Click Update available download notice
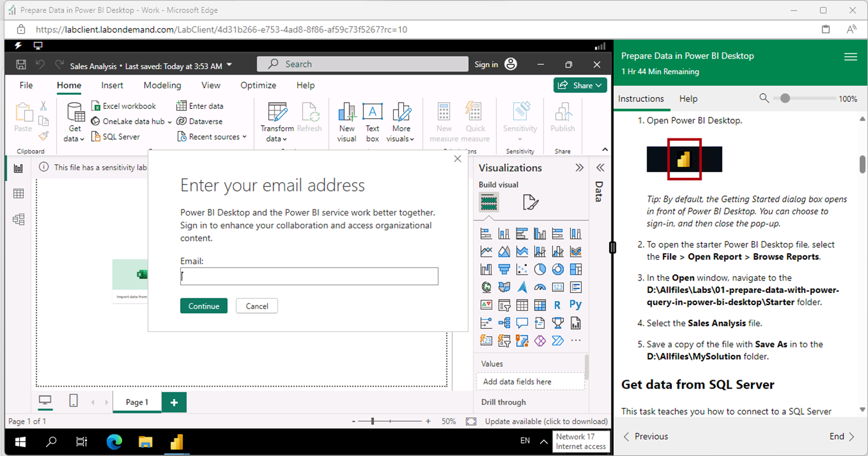 pyautogui.click(x=546, y=421)
